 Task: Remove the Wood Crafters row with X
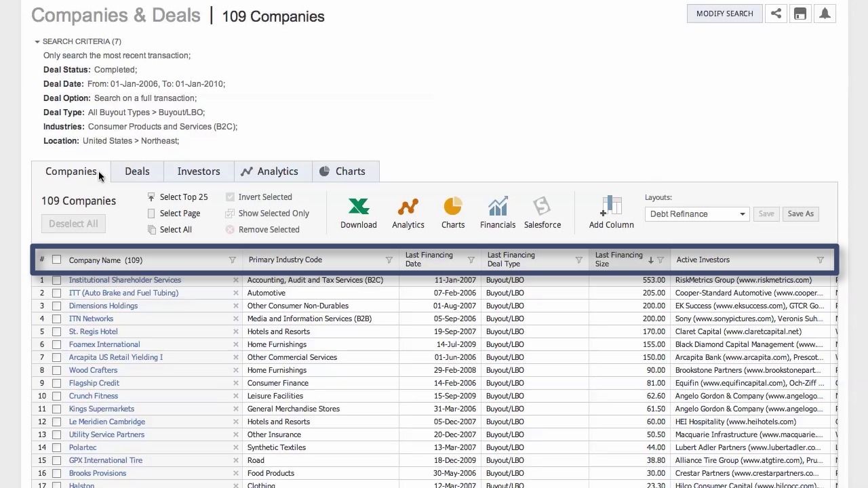(x=236, y=370)
